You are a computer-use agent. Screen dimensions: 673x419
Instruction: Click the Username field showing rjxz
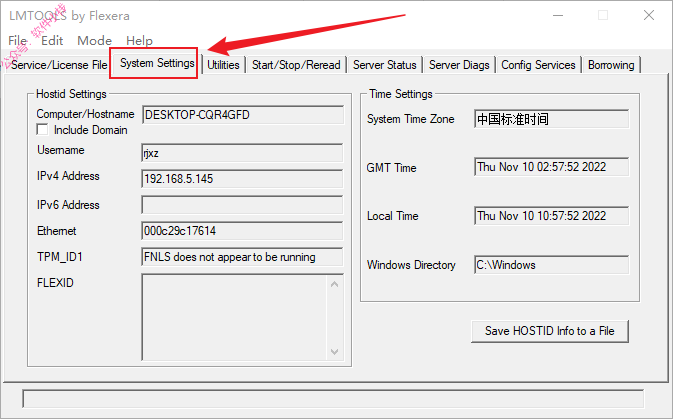(x=243, y=153)
